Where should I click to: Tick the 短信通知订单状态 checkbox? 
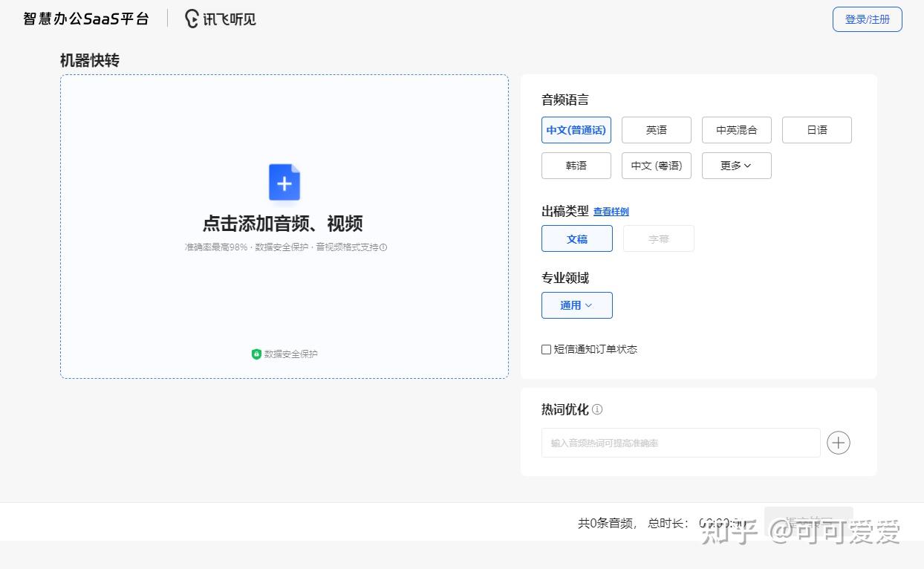click(x=546, y=349)
